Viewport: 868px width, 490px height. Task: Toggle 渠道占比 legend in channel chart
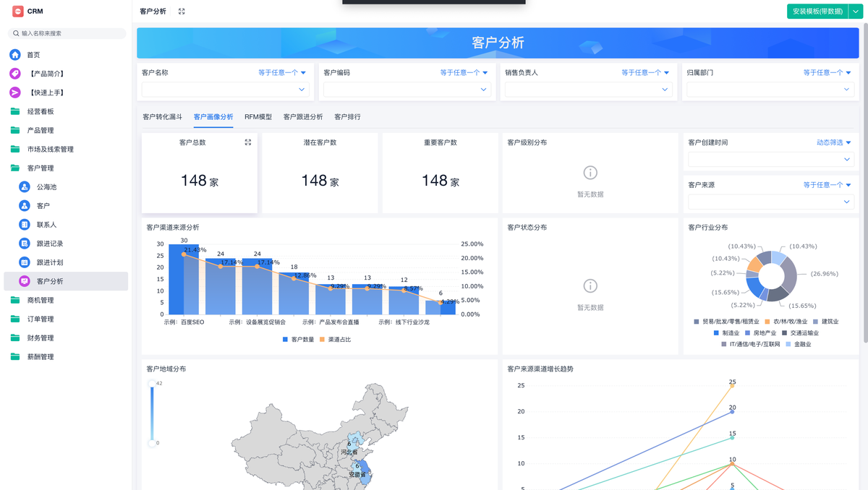[335, 339]
